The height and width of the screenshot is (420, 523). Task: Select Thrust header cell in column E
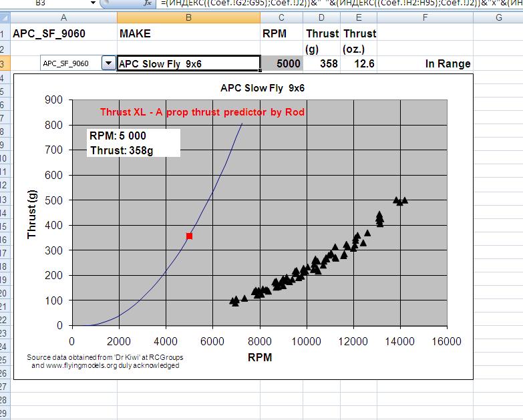(x=359, y=33)
